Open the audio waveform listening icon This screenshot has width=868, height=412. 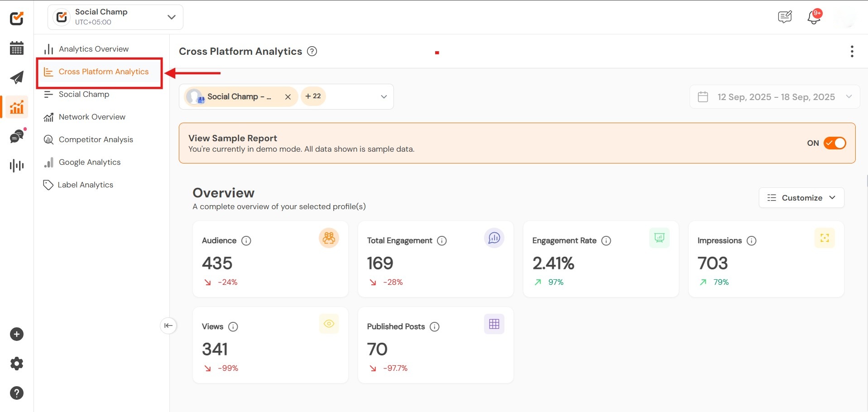17,166
